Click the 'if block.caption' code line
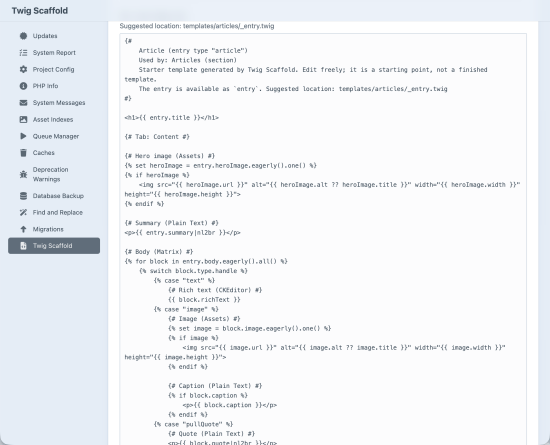Screen dimensions: 550x445 coord(208,396)
